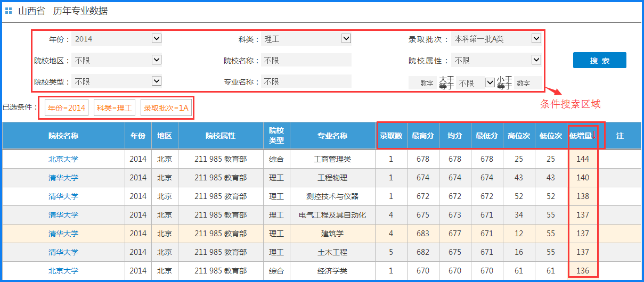This screenshot has height=282, width=644.
Task: Click the 专业名称 input field
Action: pos(306,81)
